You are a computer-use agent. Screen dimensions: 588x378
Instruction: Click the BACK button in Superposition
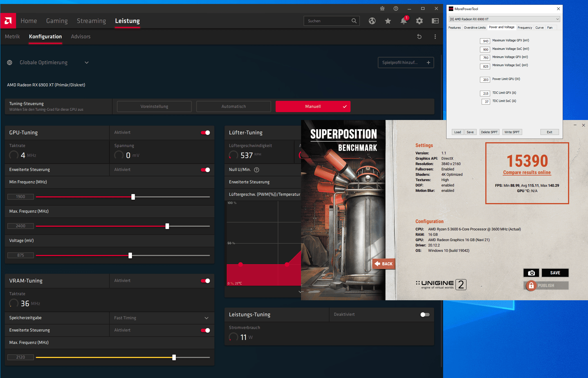[x=384, y=264]
